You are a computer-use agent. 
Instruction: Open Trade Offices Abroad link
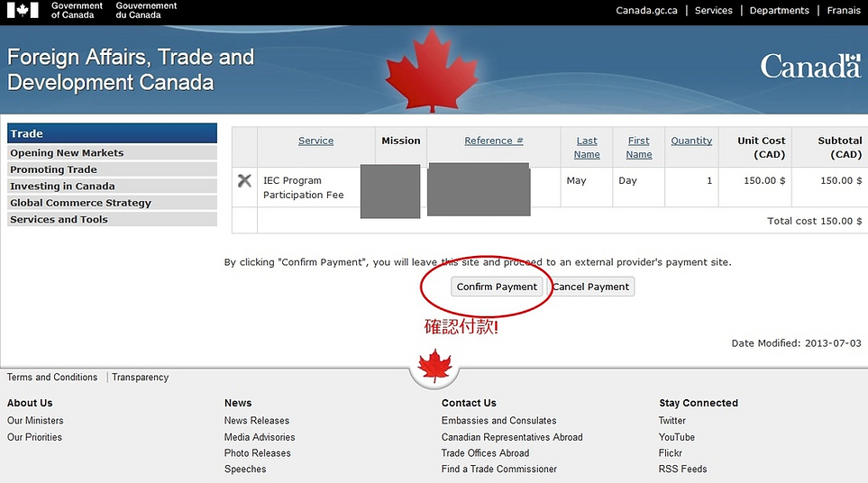(x=486, y=453)
